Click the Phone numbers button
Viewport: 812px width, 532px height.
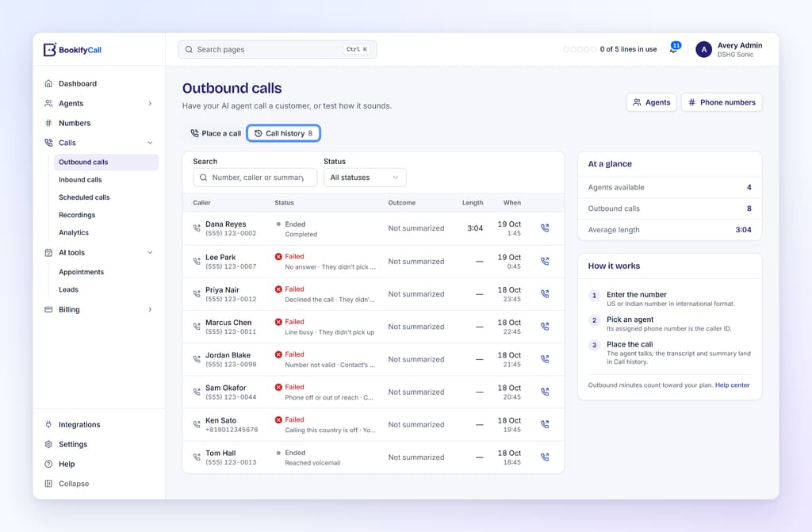click(722, 102)
